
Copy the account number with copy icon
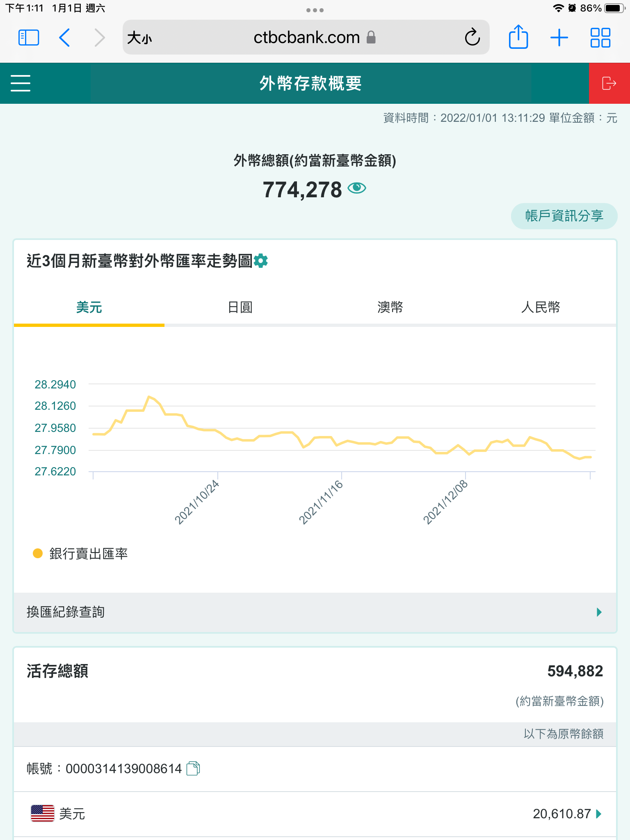click(193, 768)
